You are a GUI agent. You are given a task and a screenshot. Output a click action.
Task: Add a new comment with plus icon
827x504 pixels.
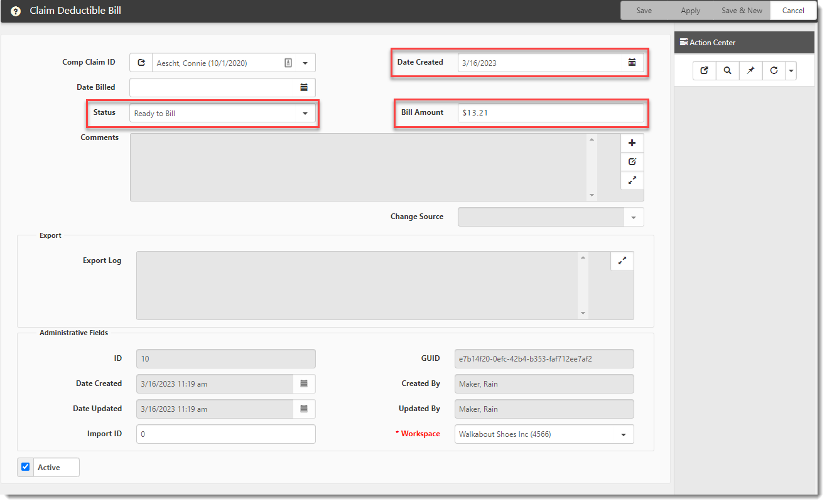point(632,143)
